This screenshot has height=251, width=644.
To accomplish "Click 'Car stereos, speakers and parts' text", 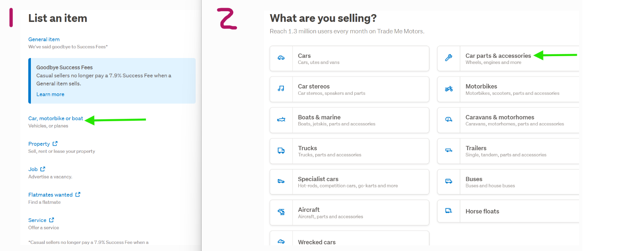I will pyautogui.click(x=331, y=93).
